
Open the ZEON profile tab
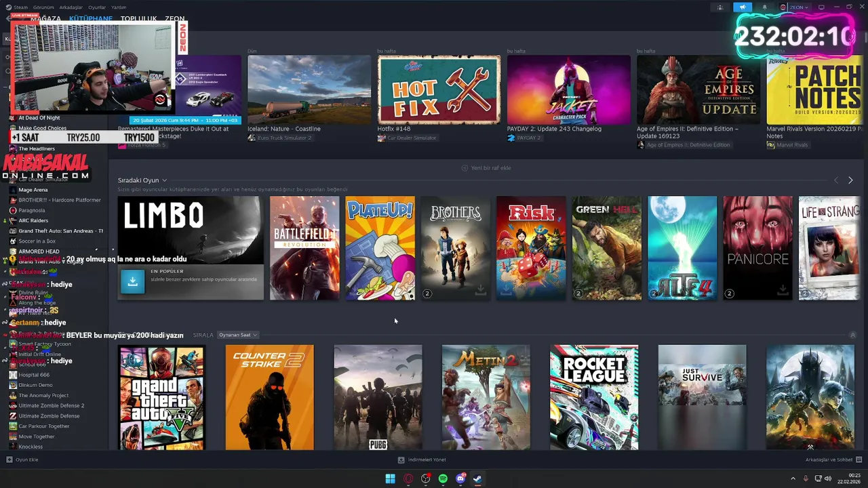pos(174,19)
